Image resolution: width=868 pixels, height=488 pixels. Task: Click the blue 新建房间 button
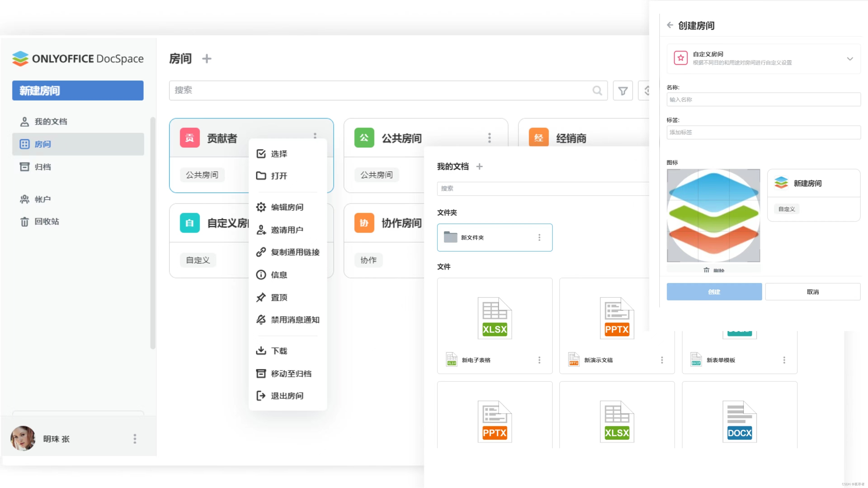[78, 91]
